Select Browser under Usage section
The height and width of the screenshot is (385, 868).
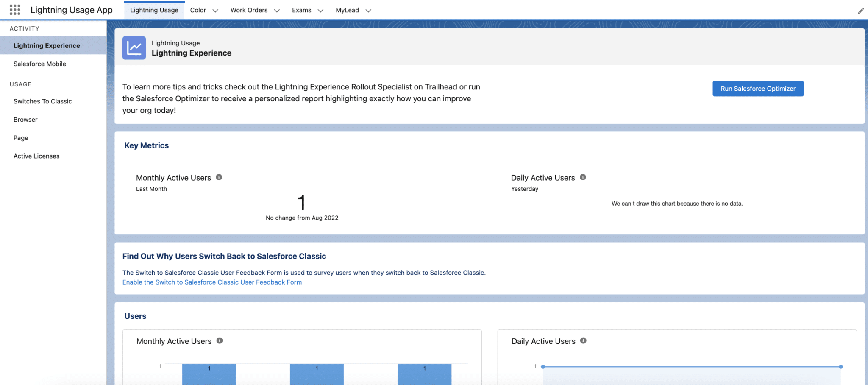tap(25, 120)
